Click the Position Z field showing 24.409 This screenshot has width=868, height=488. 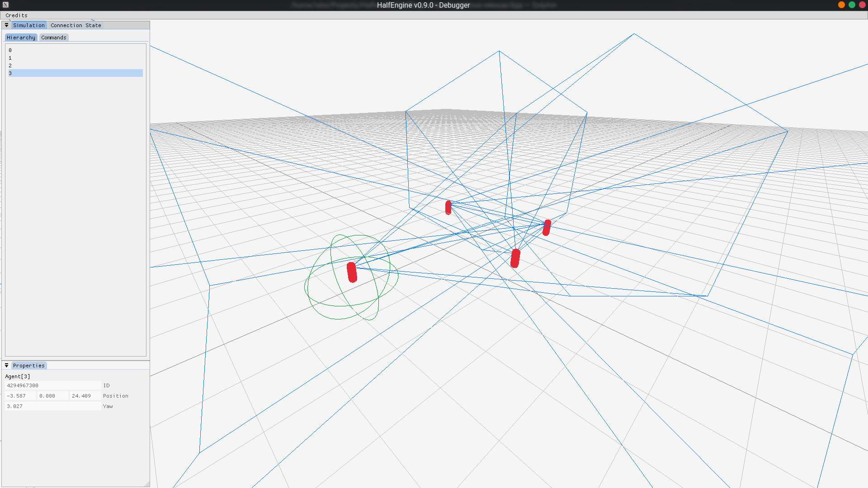pyautogui.click(x=85, y=396)
